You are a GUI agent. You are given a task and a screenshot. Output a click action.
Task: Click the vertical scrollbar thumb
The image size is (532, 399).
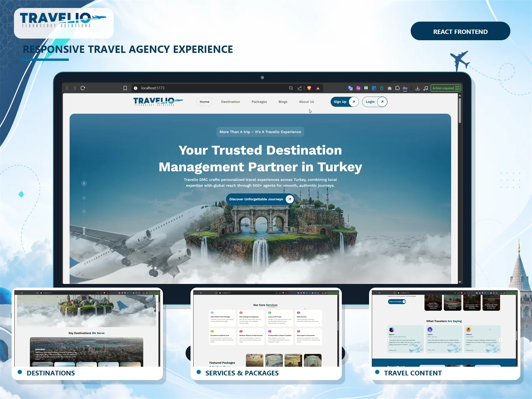click(460, 110)
